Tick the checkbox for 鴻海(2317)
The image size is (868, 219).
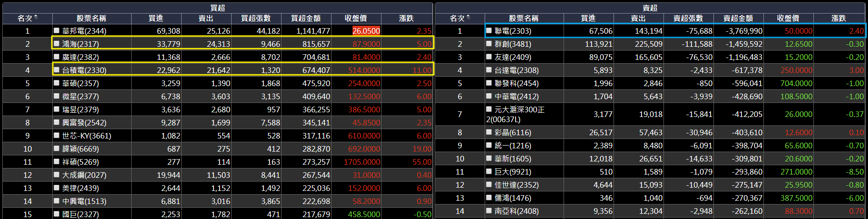click(x=56, y=43)
